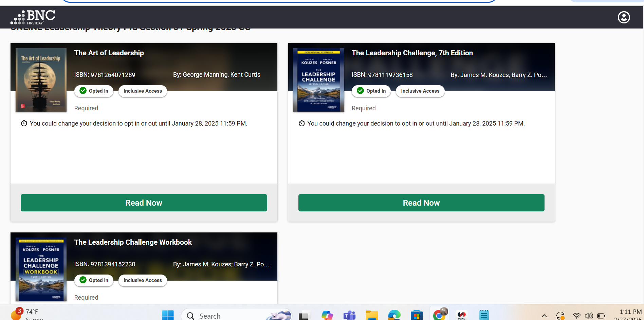Click 'Required' label under Leadership Challenge Workbook
This screenshot has height=320, width=644.
click(86, 298)
